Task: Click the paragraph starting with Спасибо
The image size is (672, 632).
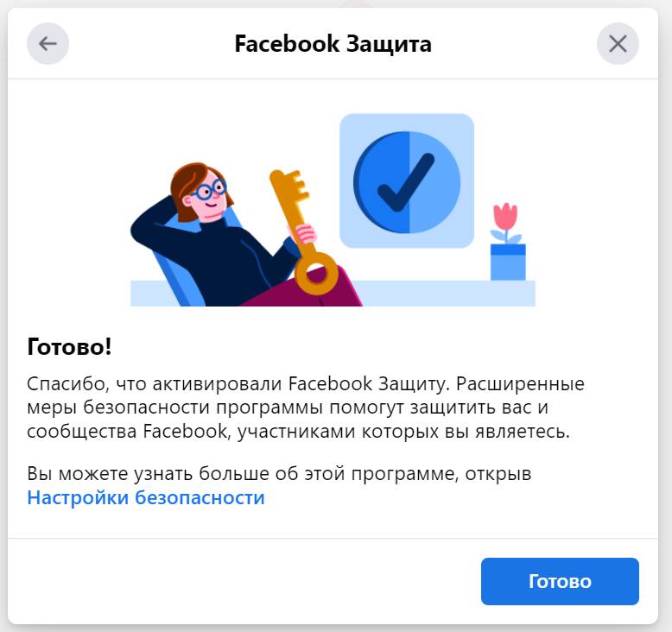Action: click(306, 407)
